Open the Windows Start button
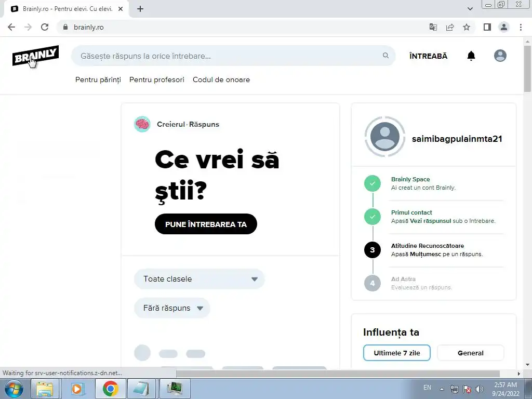Screen dimensions: 532x399 tap(14, 389)
